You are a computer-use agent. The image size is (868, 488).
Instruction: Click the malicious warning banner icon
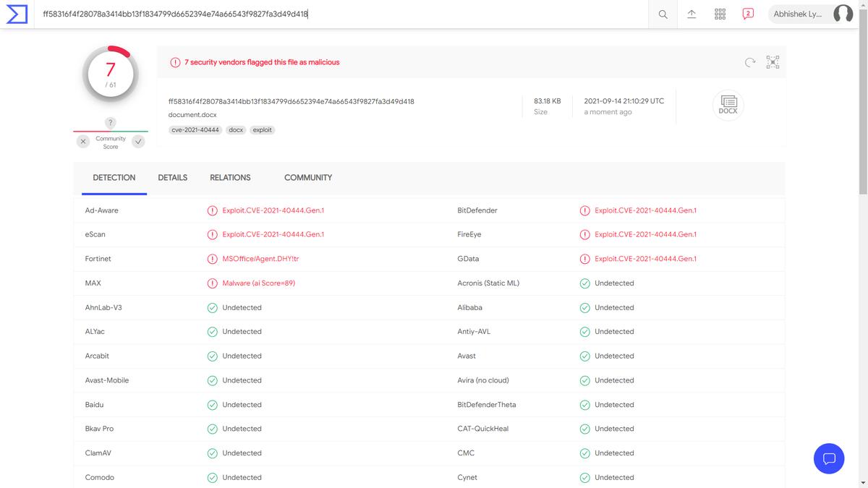[x=175, y=63]
